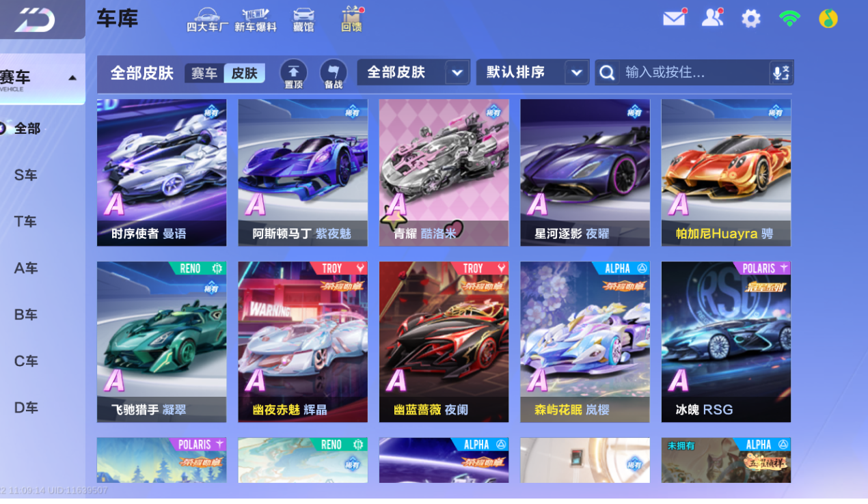Screen dimensions: 868x504
Task: Select the 幽蓝蔷薇 夜阑 skin card
Action: [x=444, y=342]
